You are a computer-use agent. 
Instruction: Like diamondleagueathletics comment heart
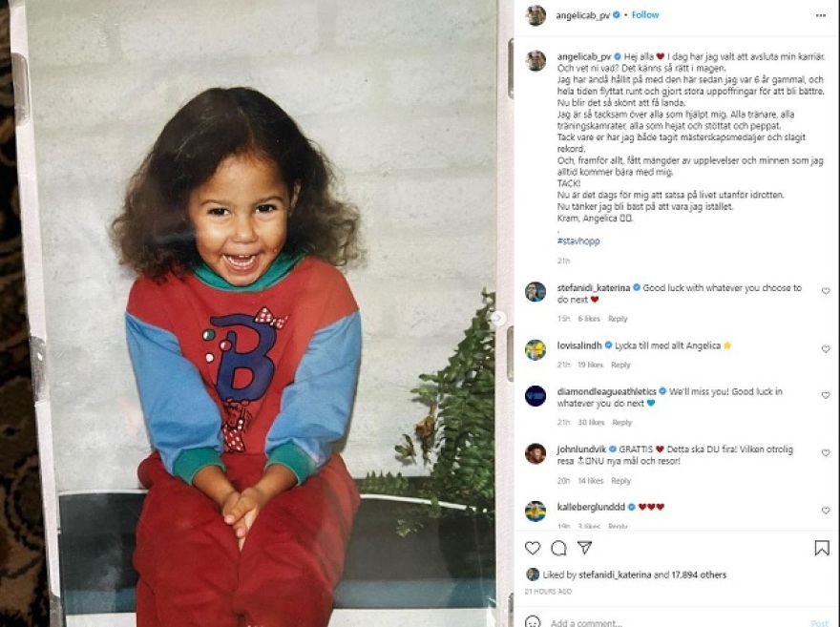(826, 395)
